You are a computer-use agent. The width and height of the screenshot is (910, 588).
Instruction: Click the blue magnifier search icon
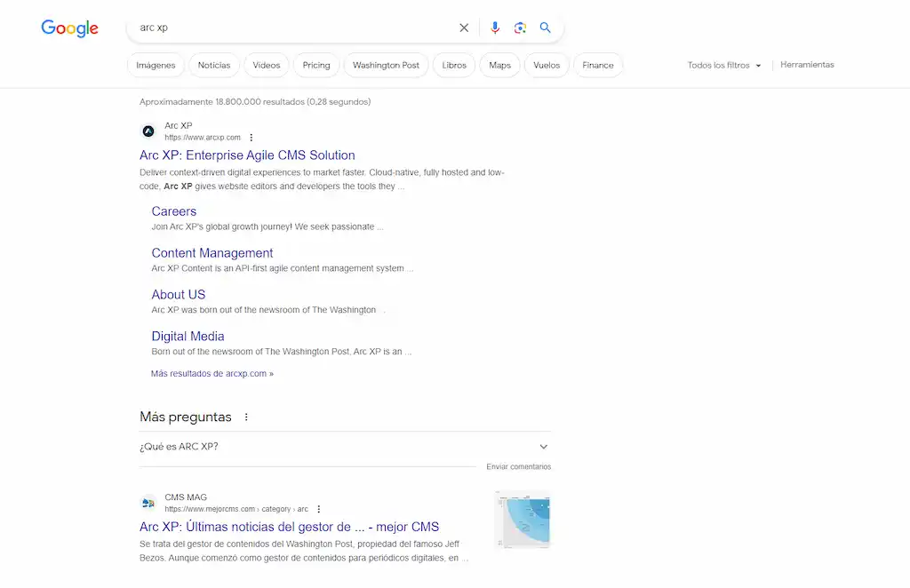click(x=546, y=28)
